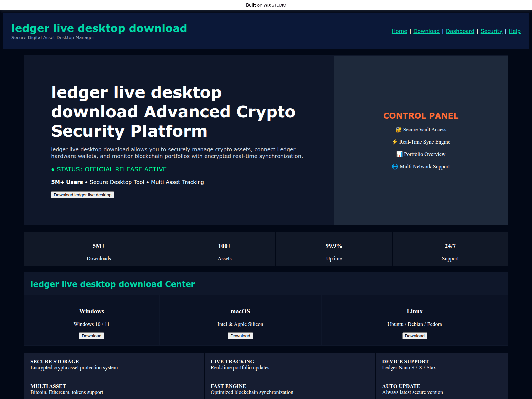Click the Download button under Linux
This screenshot has width=532, height=399.
(415, 336)
